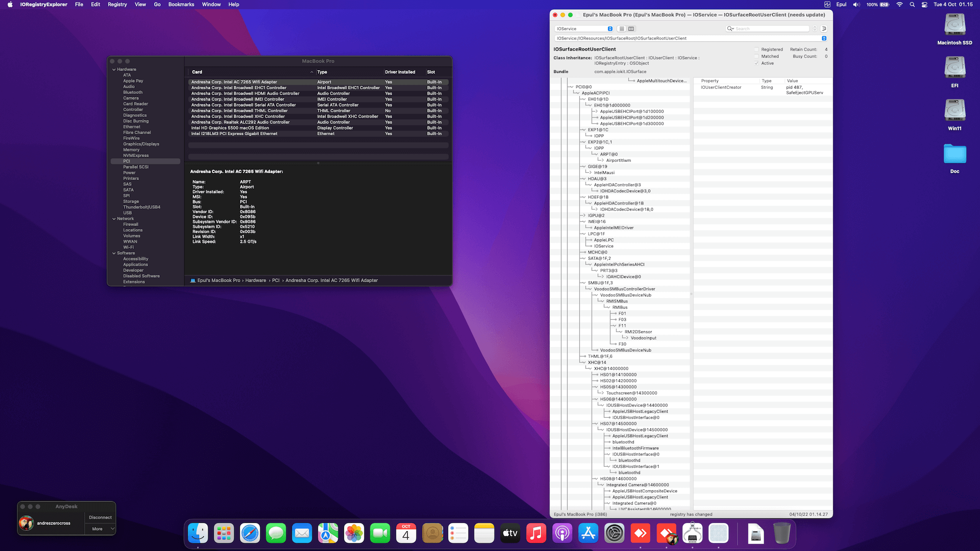Open Finder from the Dock
Image resolution: width=980 pixels, height=551 pixels.
[198, 534]
